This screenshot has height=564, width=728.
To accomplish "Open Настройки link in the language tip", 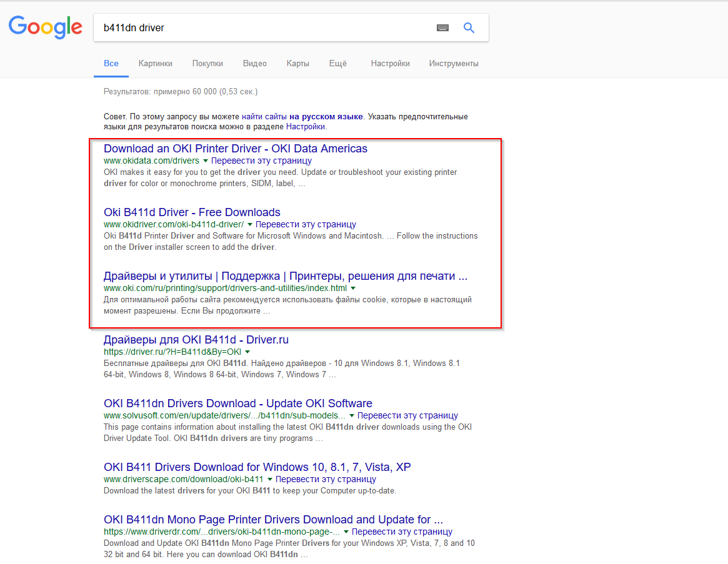I will 305,127.
